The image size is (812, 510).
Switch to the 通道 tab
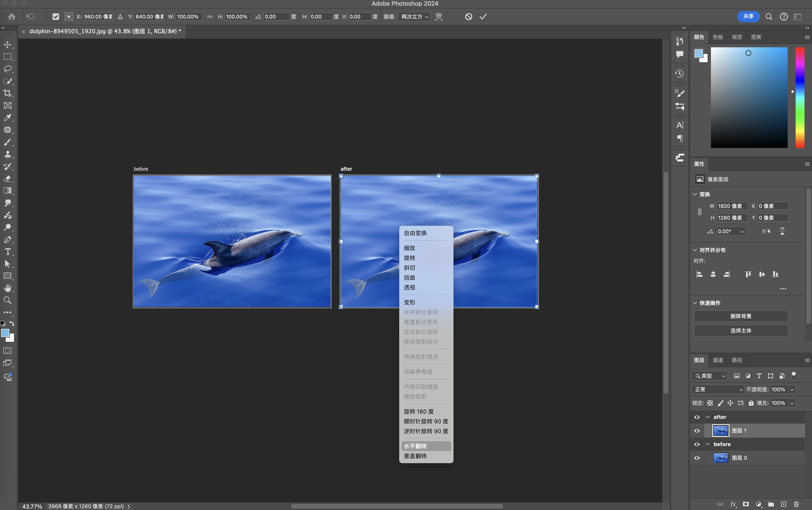coord(718,360)
